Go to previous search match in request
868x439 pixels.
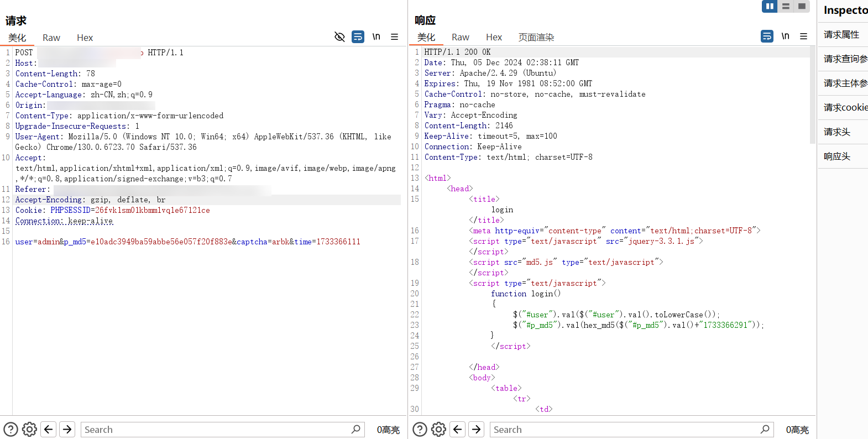pos(49,429)
